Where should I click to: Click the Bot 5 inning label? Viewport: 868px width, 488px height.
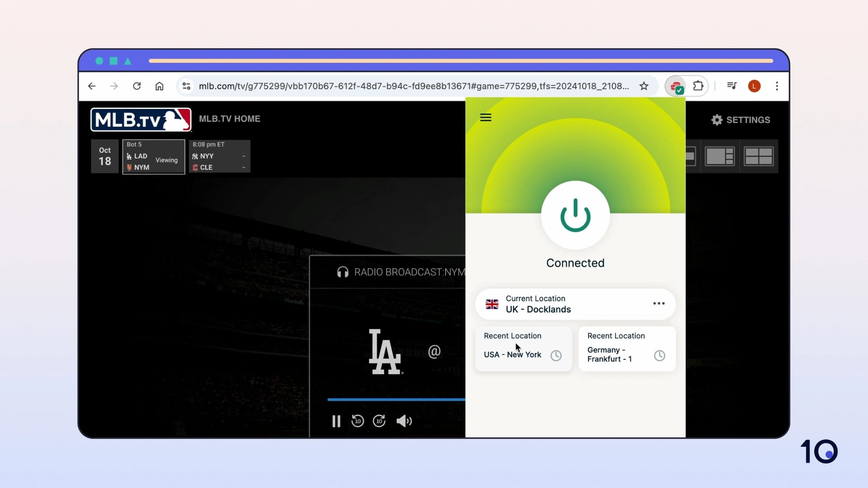[134, 145]
